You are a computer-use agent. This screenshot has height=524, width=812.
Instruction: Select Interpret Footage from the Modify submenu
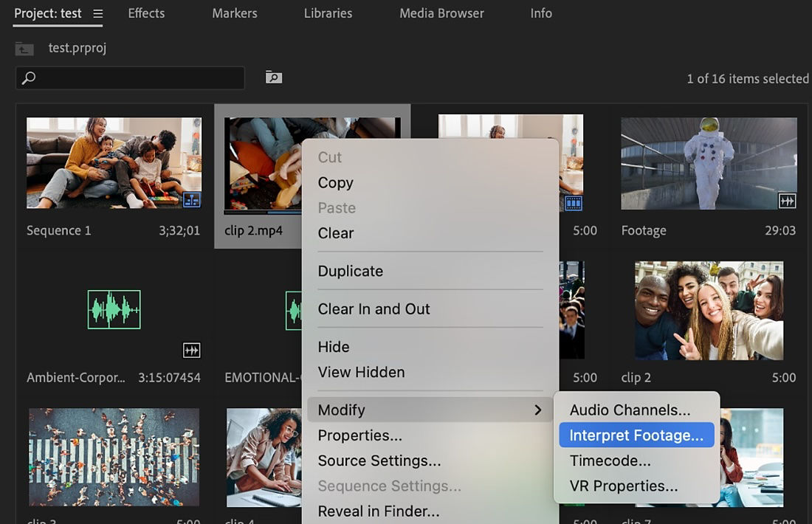tap(636, 435)
